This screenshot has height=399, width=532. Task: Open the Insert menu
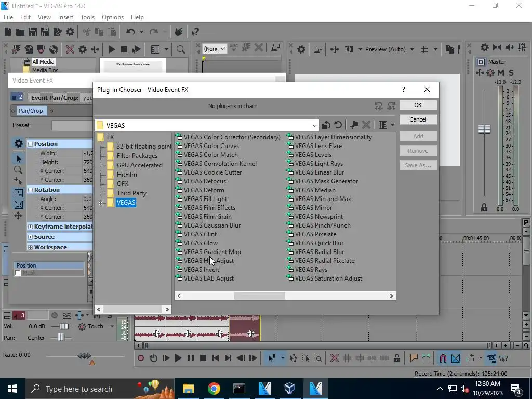point(65,17)
